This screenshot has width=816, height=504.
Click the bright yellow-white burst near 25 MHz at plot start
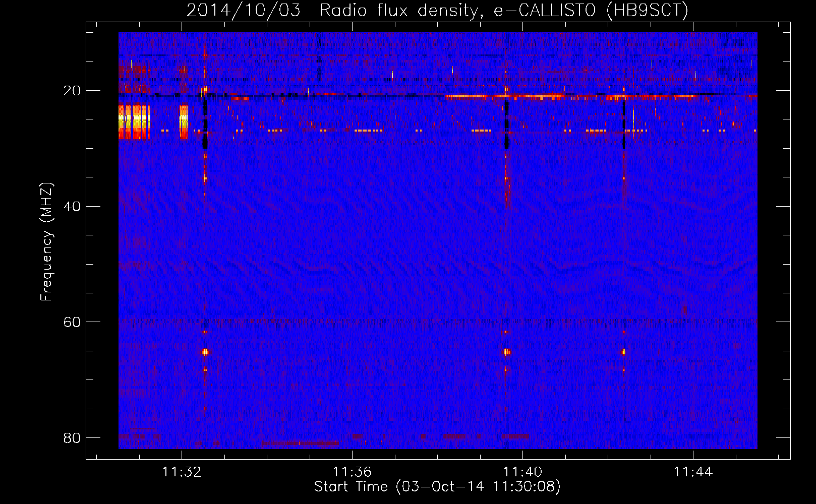point(135,121)
